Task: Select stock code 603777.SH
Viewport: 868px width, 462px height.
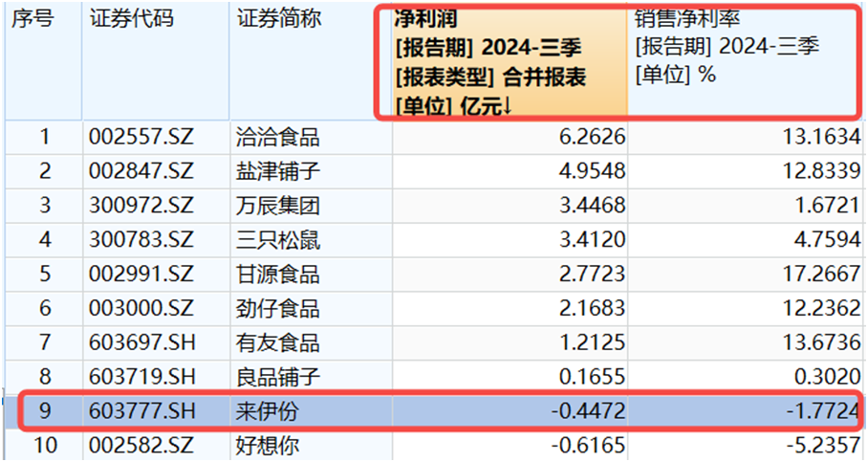Action: [142, 411]
